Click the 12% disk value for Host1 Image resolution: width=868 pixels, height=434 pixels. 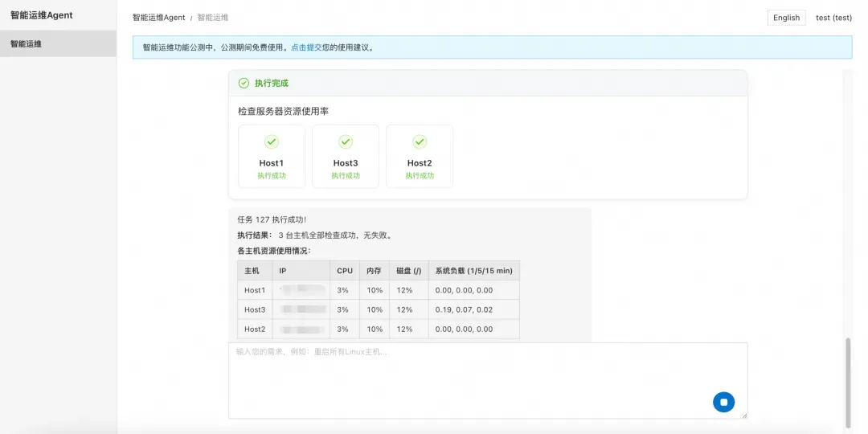click(x=404, y=290)
